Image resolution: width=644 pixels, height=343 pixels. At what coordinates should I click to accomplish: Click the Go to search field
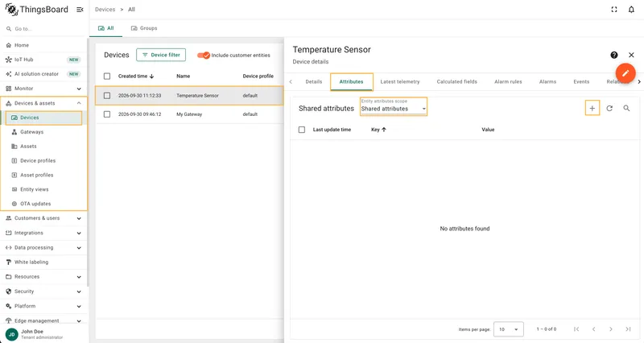pyautogui.click(x=43, y=29)
